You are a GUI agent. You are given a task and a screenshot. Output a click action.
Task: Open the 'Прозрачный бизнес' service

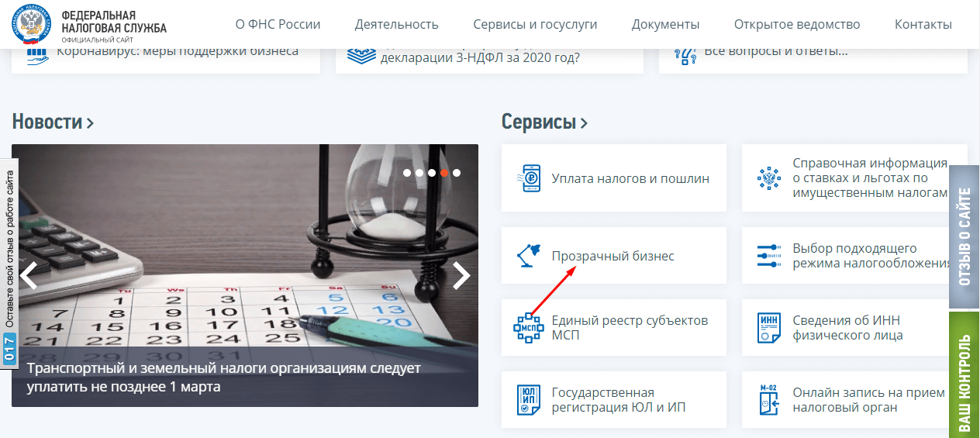tap(613, 256)
